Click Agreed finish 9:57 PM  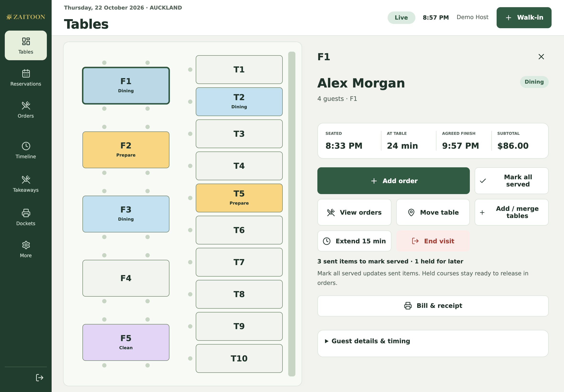460,146
